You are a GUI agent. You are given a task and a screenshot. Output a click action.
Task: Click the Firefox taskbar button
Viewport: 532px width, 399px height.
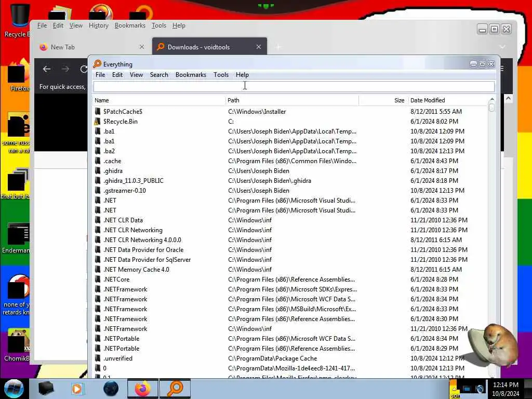142,389
